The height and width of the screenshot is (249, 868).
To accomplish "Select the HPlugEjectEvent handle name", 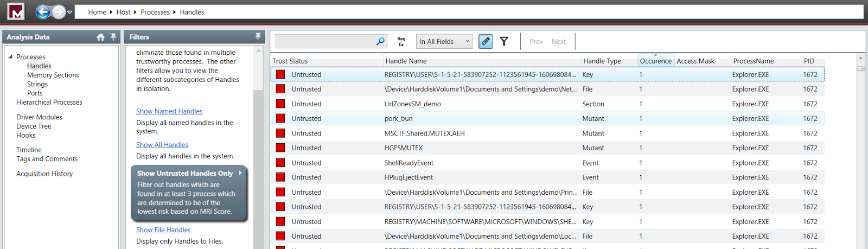I will [x=409, y=177].
